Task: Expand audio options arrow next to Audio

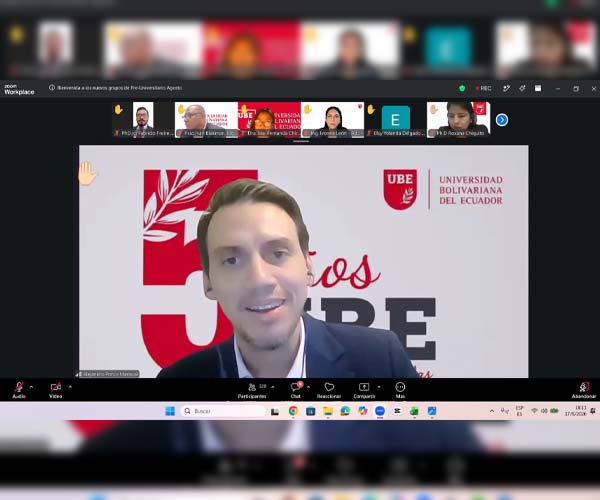Action: pos(31,387)
